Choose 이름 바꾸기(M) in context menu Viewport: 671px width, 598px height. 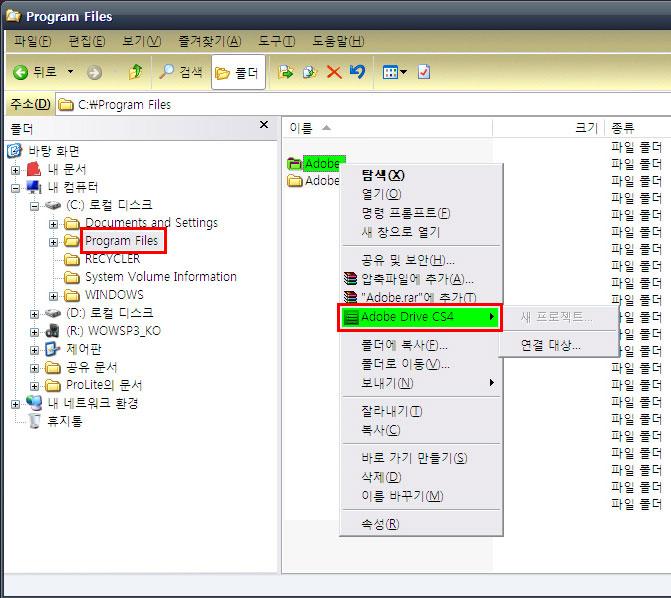(421, 496)
